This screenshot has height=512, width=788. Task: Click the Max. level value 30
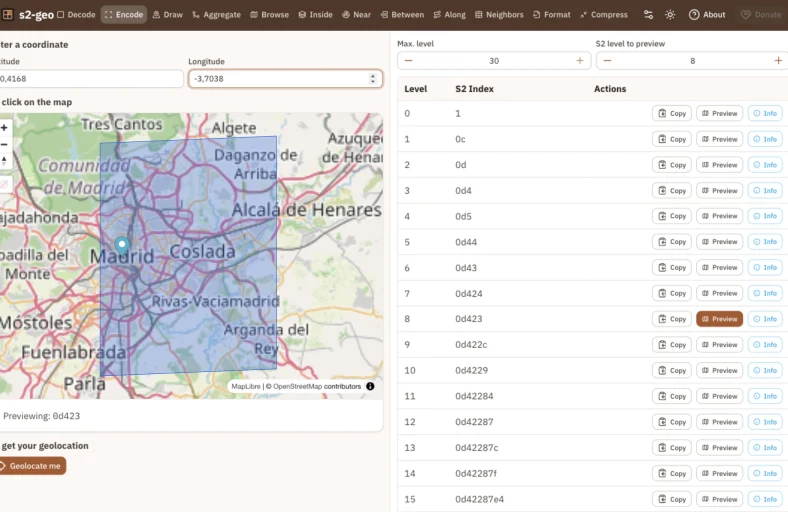494,61
